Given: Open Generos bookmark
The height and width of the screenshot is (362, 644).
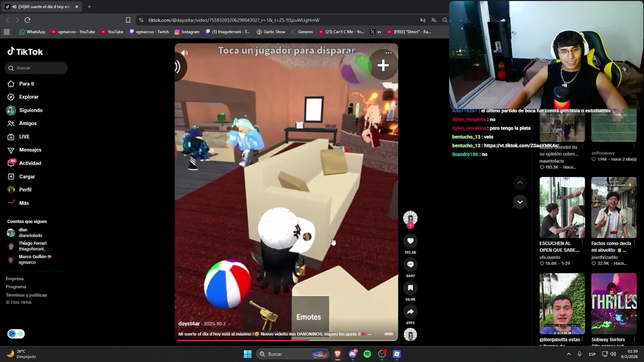Looking at the screenshot, I should 301,32.
